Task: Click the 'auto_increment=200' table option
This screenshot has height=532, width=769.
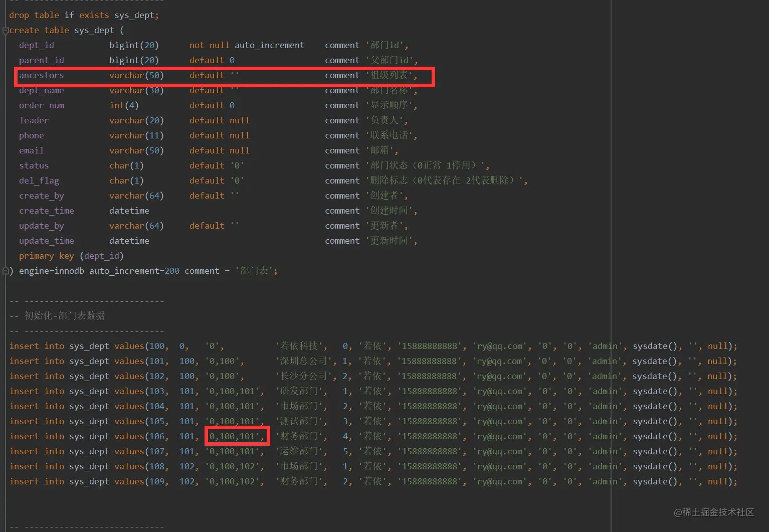Action: point(134,271)
